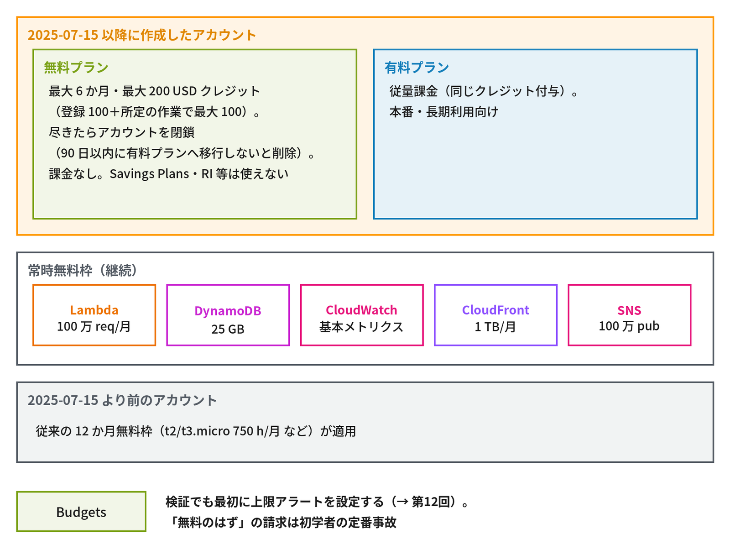
Task: Click the heading '常時無料枠（継続）'
Action: tap(83, 271)
